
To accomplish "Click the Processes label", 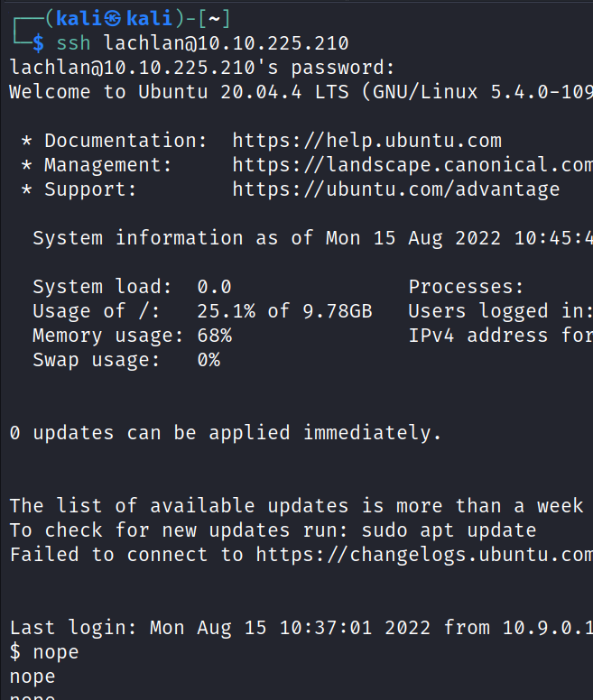I will (x=466, y=287).
